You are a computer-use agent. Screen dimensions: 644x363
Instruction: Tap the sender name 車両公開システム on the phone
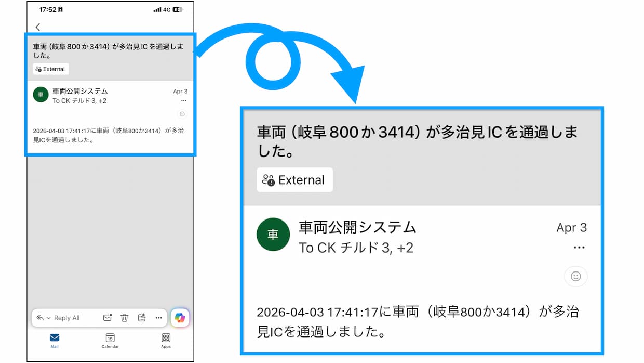tap(80, 92)
